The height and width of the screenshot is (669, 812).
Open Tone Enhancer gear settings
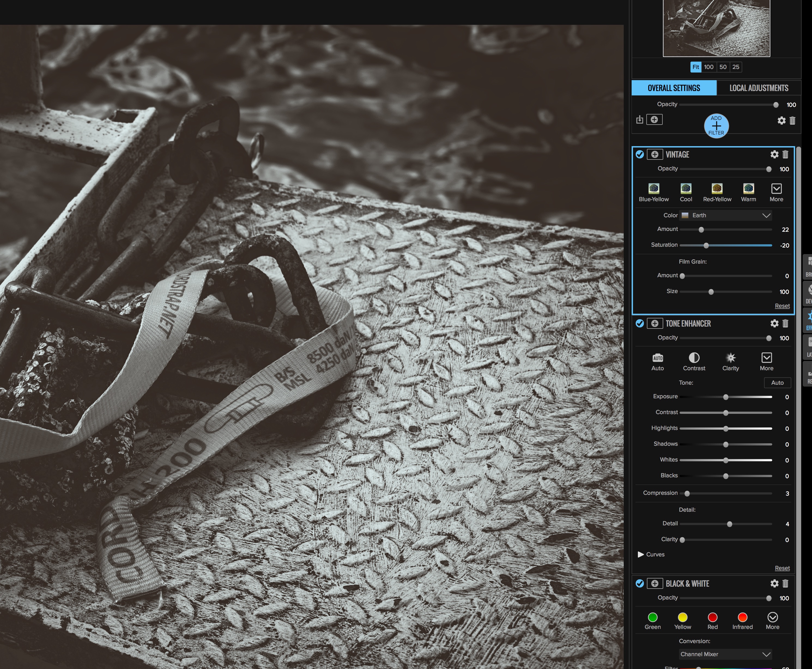(774, 323)
